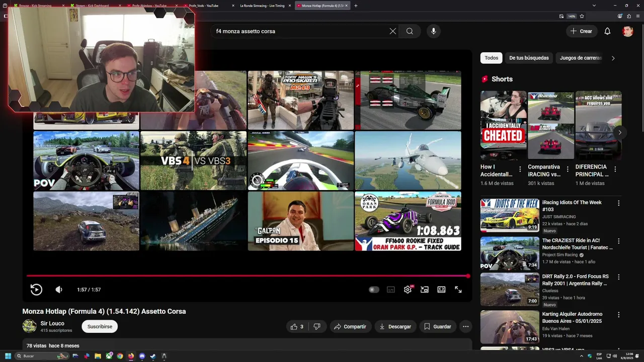Start voice search with microphone
Image resolution: width=644 pixels, height=362 pixels.
434,31
